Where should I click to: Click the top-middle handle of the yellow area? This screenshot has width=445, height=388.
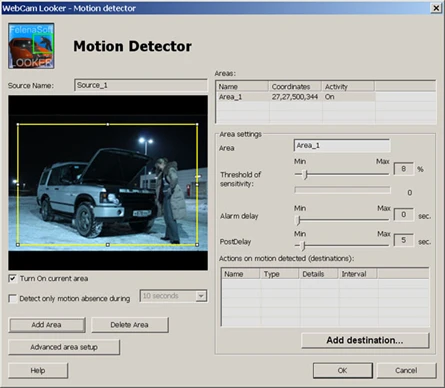pos(108,124)
